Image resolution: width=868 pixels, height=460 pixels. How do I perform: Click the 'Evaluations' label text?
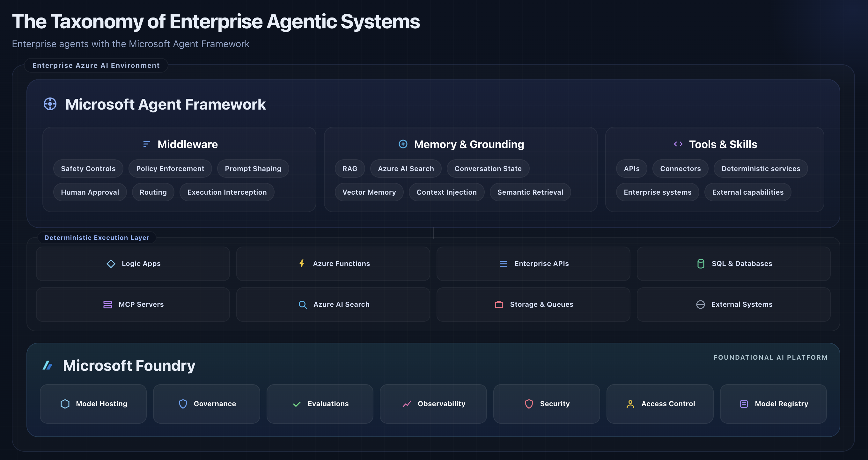click(328, 404)
